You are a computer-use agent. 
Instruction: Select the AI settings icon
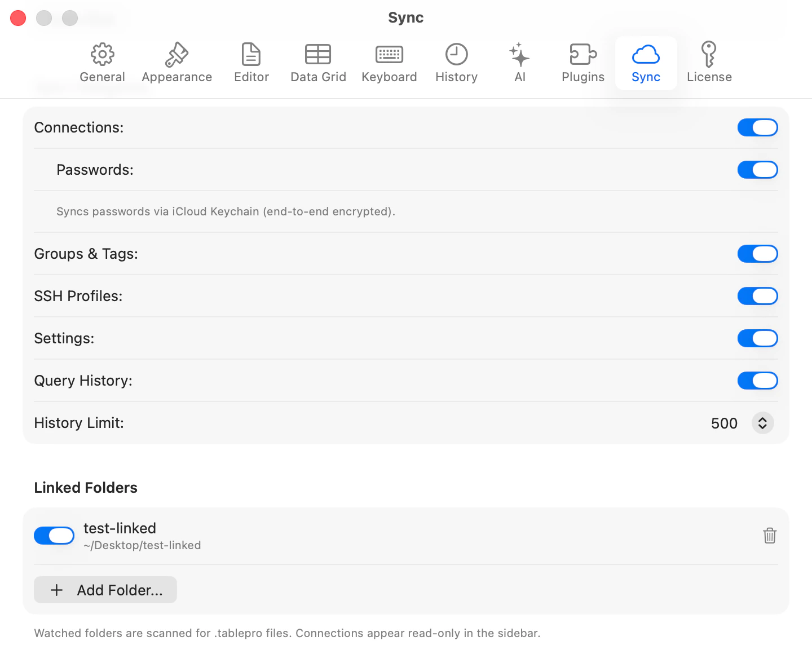(x=519, y=62)
